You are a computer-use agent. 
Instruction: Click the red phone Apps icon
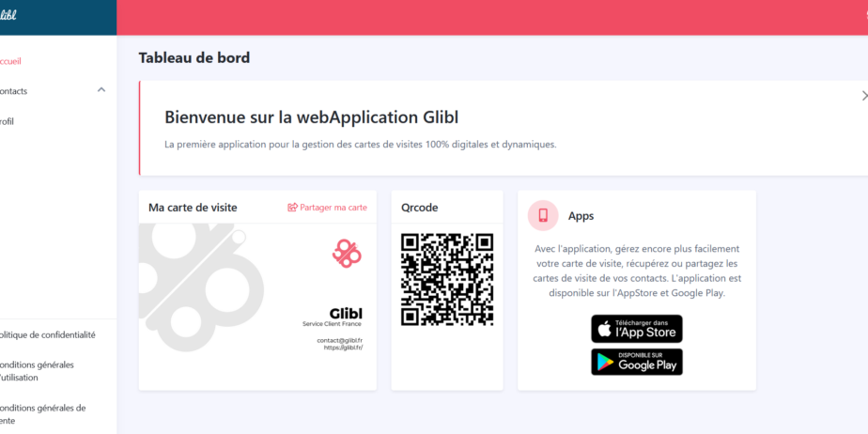pyautogui.click(x=543, y=215)
